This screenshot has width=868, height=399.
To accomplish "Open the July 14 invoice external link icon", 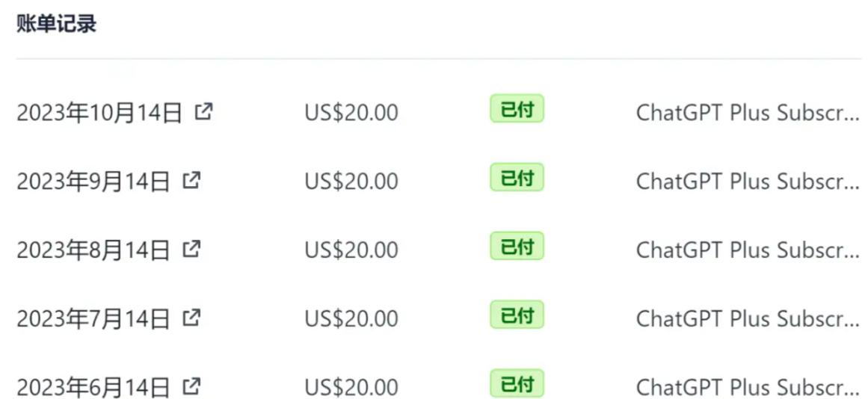I will tap(191, 317).
